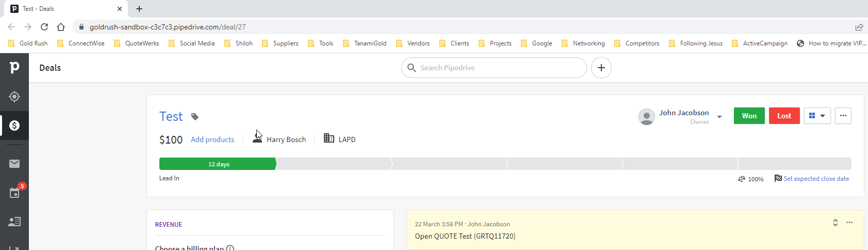This screenshot has width=868, height=250.
Task: Open the Leads target icon in sidebar
Action: pyautogui.click(x=14, y=97)
